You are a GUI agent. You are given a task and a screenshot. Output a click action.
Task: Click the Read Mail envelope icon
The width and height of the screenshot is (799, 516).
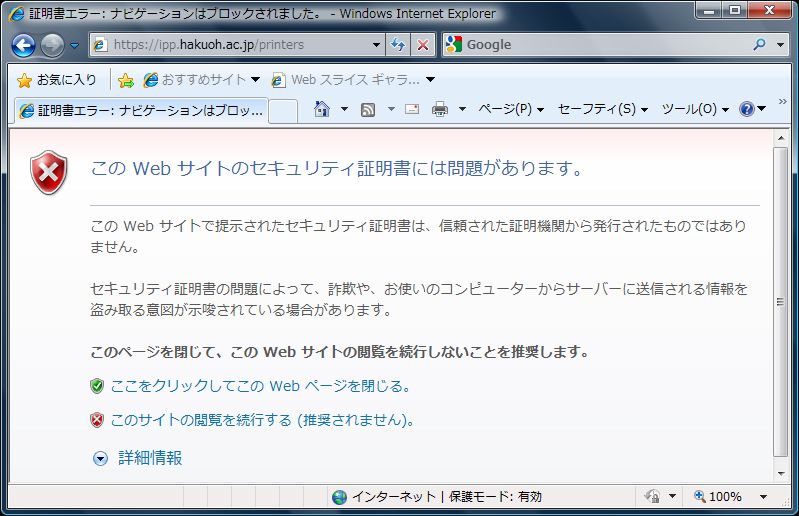click(x=412, y=109)
